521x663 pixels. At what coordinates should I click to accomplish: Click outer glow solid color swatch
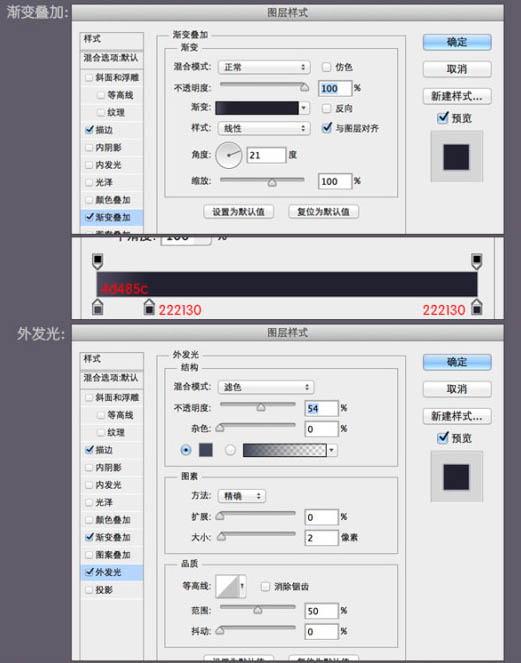[206, 450]
